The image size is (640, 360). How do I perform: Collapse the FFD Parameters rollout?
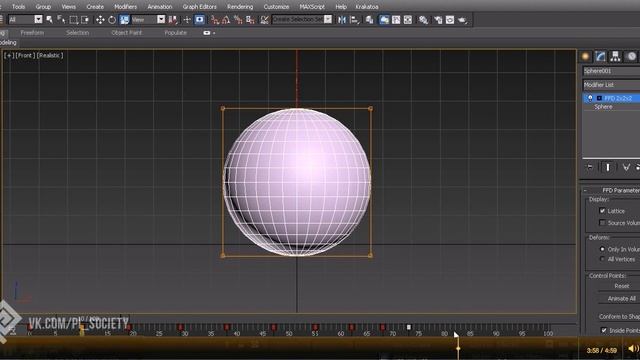585,190
